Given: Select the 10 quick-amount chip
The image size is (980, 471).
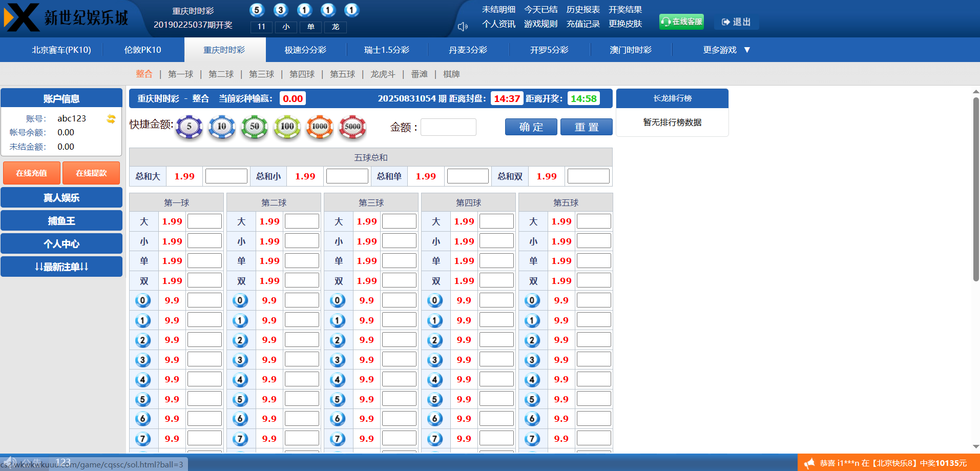Looking at the screenshot, I should pyautogui.click(x=222, y=127).
